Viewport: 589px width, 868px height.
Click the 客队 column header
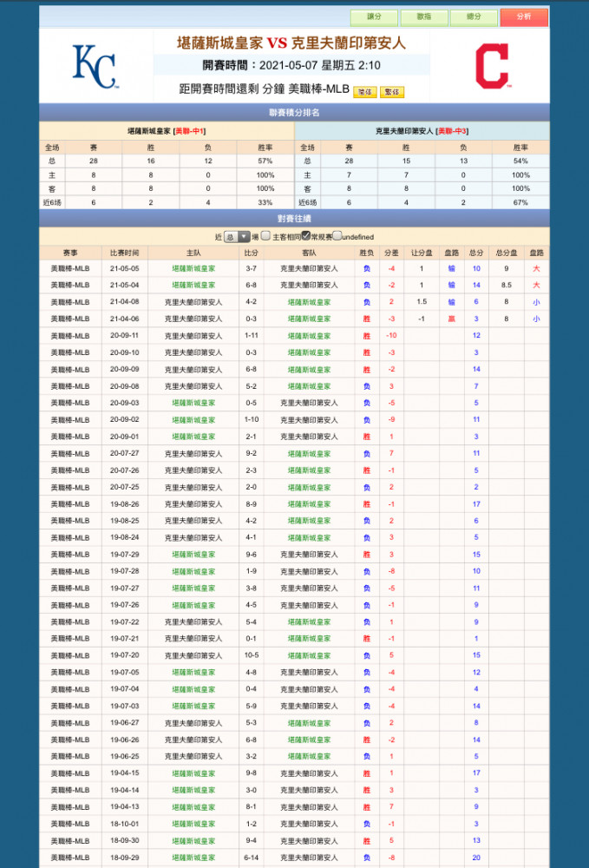[309, 253]
